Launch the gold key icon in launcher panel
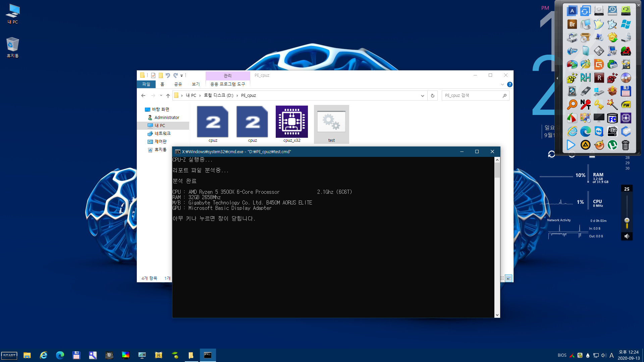Image resolution: width=644 pixels, height=362 pixels. 599,105
